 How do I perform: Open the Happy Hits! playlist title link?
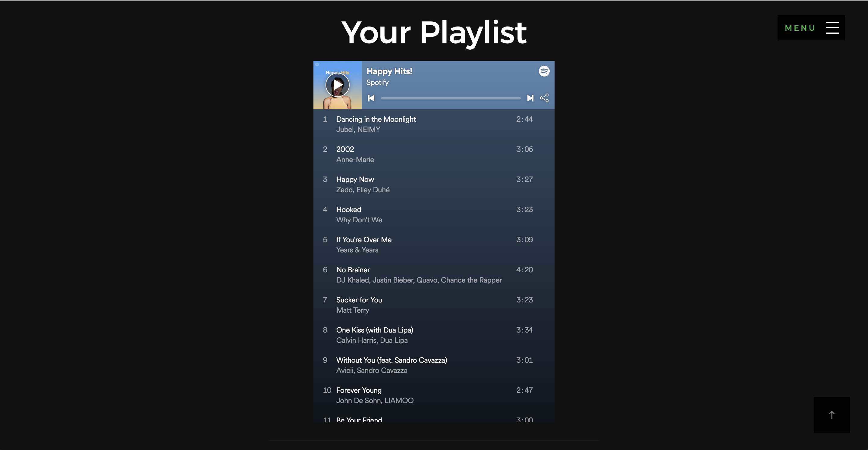pos(389,71)
